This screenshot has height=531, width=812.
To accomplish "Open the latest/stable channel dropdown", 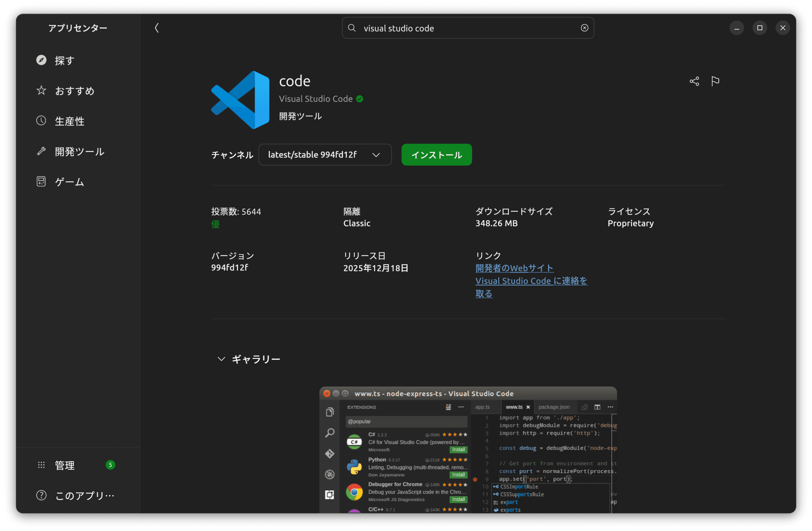I will click(x=324, y=155).
